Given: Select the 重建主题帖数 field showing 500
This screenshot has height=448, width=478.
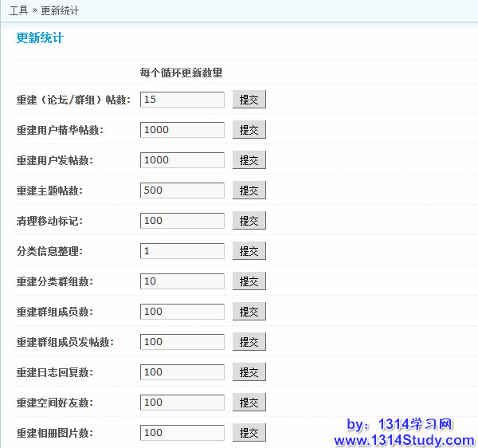Looking at the screenshot, I should coord(182,191).
